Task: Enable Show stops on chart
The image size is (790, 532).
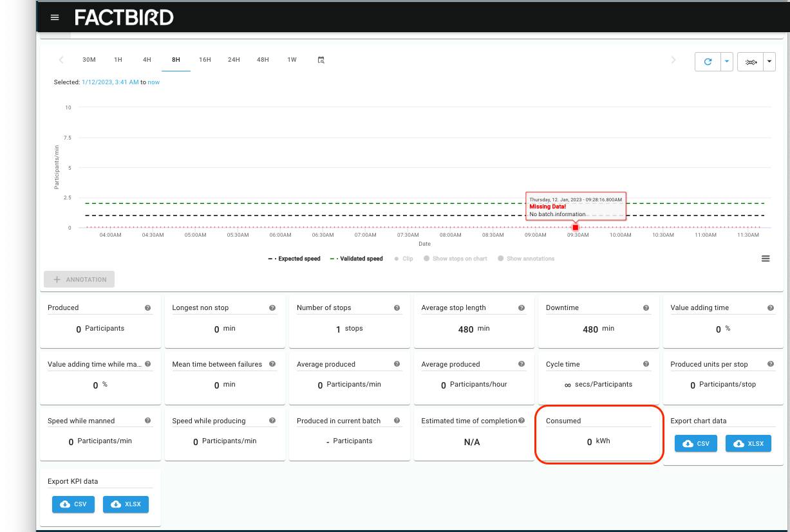Action: tap(455, 259)
